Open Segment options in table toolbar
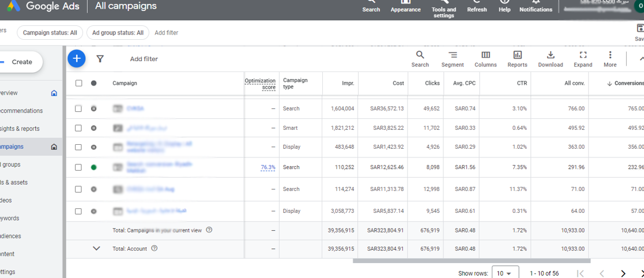This screenshot has width=644, height=278. click(x=453, y=58)
